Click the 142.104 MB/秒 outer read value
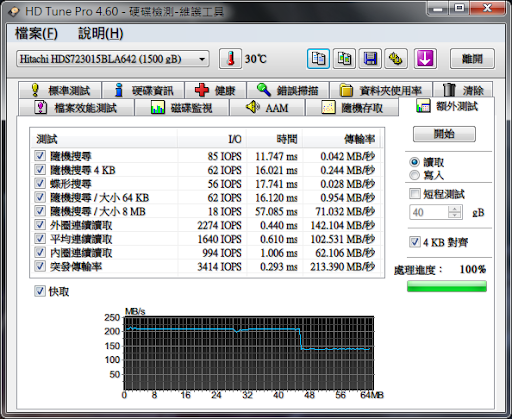This screenshot has height=419, width=512. click(342, 225)
